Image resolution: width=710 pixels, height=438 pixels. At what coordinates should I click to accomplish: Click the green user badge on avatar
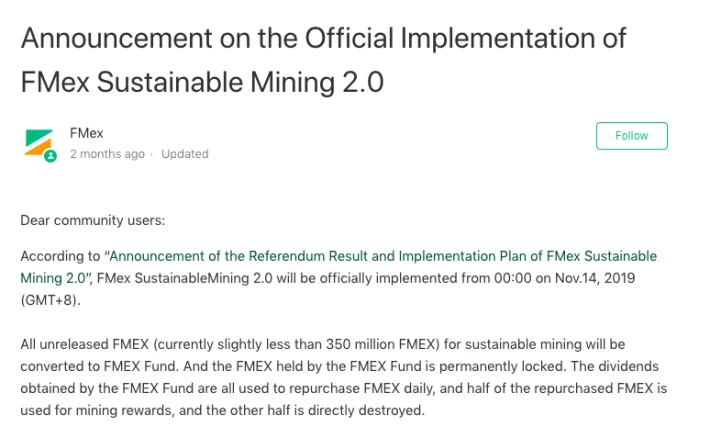(x=50, y=156)
